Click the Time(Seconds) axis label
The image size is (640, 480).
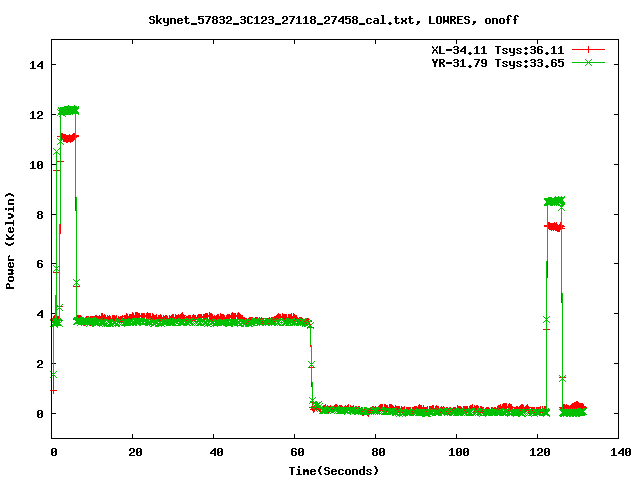pyautogui.click(x=333, y=471)
